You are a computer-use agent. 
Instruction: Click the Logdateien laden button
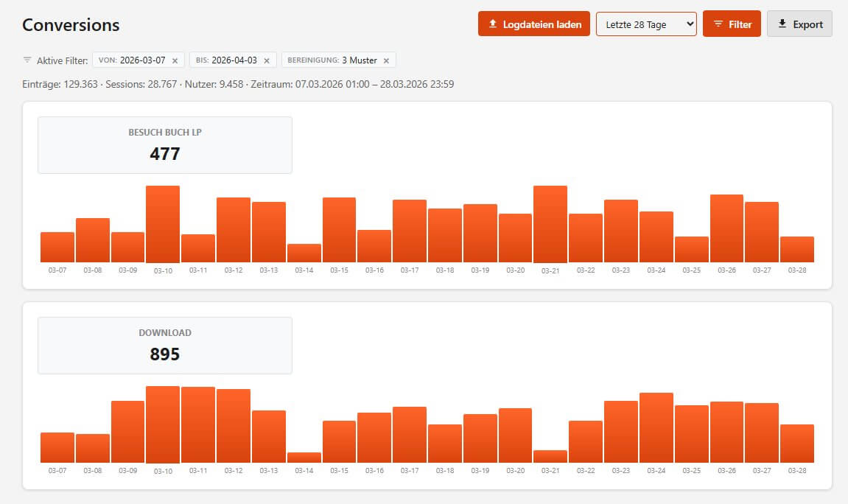(533, 24)
